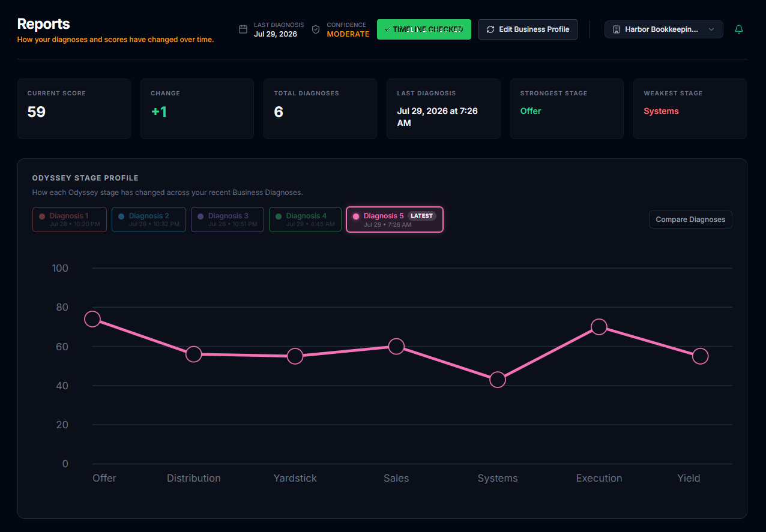Select the Offer data point on the line
766x532 pixels.
[x=92, y=318]
